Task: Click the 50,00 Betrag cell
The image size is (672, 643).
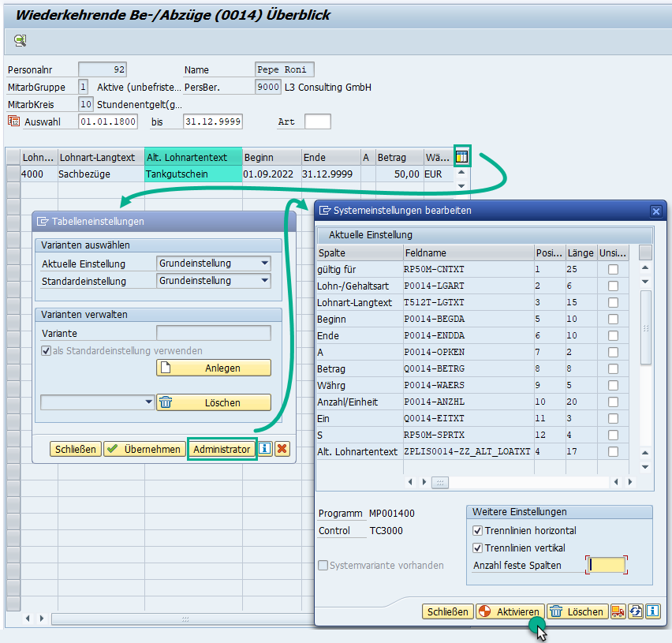Action: click(399, 174)
